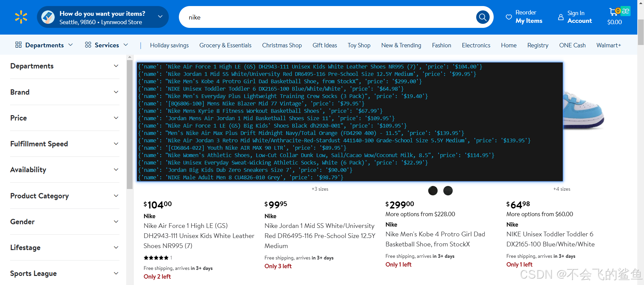
Task: Open Registry in the nav bar
Action: pyautogui.click(x=538, y=45)
